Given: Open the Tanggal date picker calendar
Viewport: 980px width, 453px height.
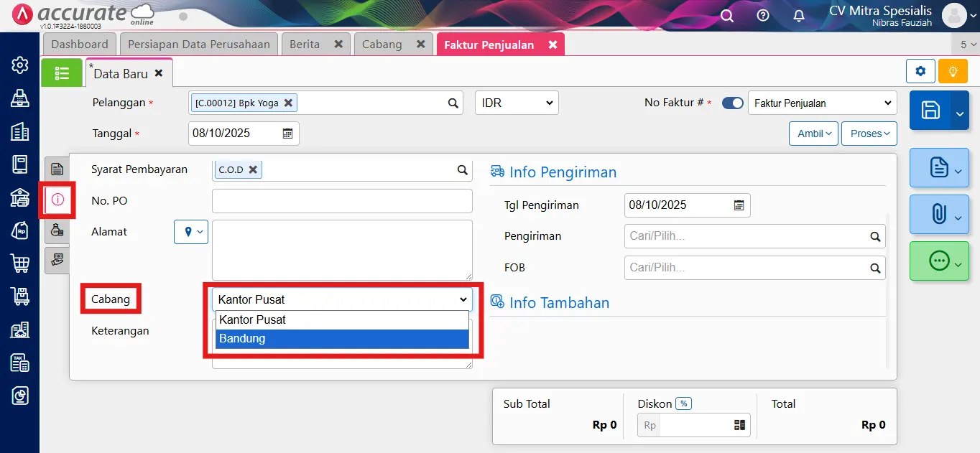Looking at the screenshot, I should (x=287, y=133).
